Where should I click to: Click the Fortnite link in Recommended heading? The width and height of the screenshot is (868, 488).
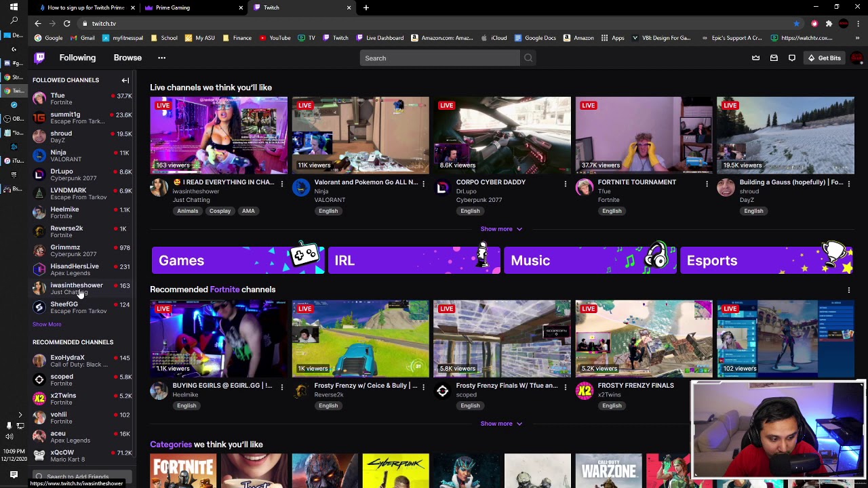(x=224, y=289)
